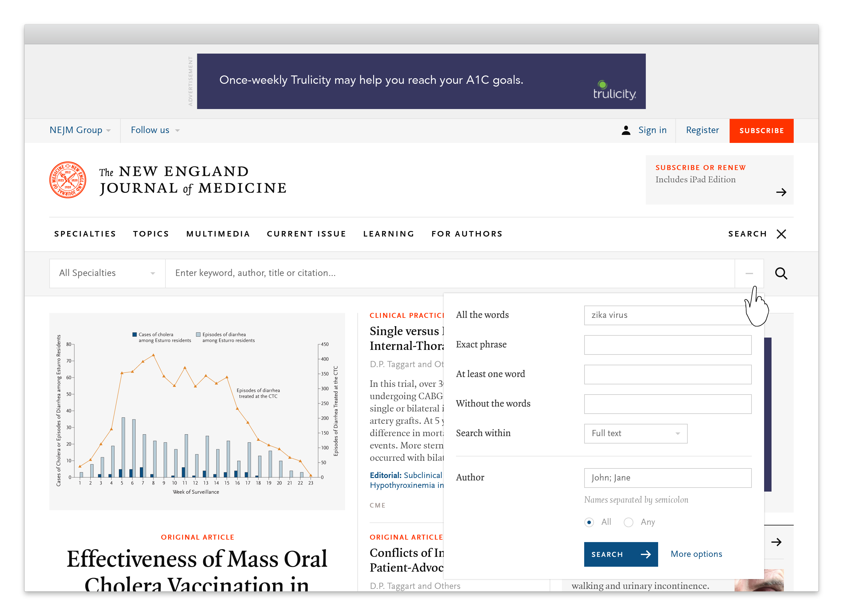Click the Original Article label above the cholera headline
Viewport: 843px width, 616px height.
tap(197, 537)
